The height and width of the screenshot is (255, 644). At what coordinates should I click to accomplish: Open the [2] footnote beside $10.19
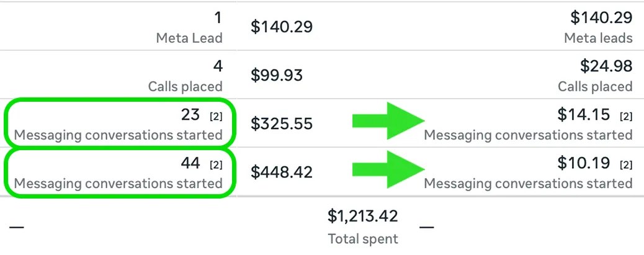(x=626, y=165)
